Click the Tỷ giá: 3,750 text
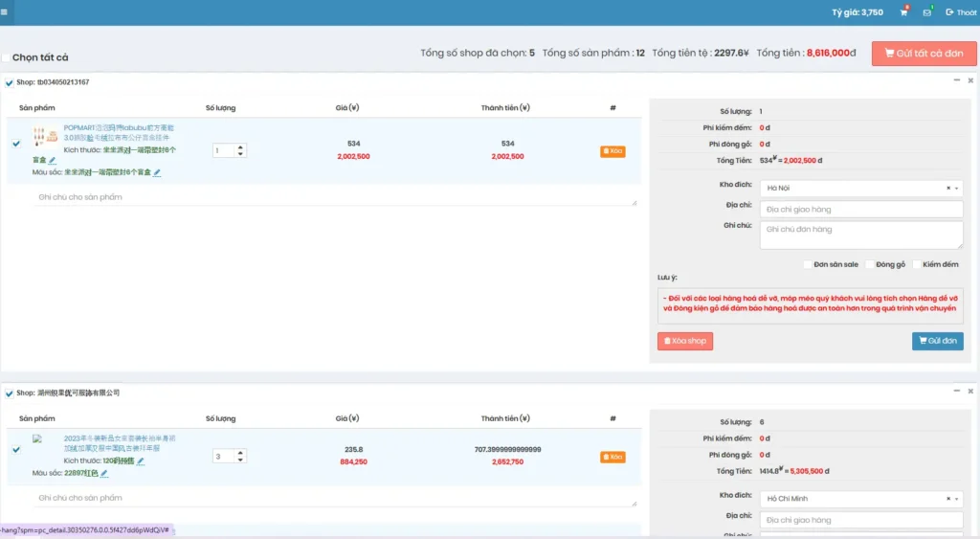980x539 pixels. click(x=857, y=12)
